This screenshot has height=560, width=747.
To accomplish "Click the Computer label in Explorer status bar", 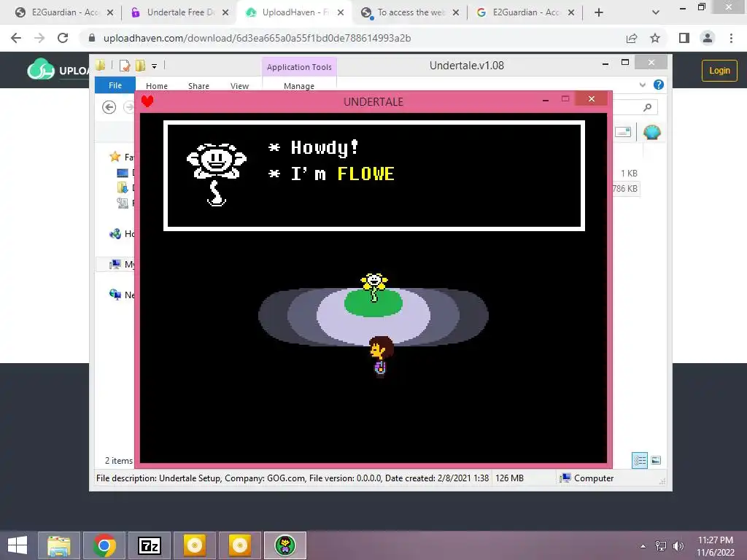I will click(x=594, y=478).
